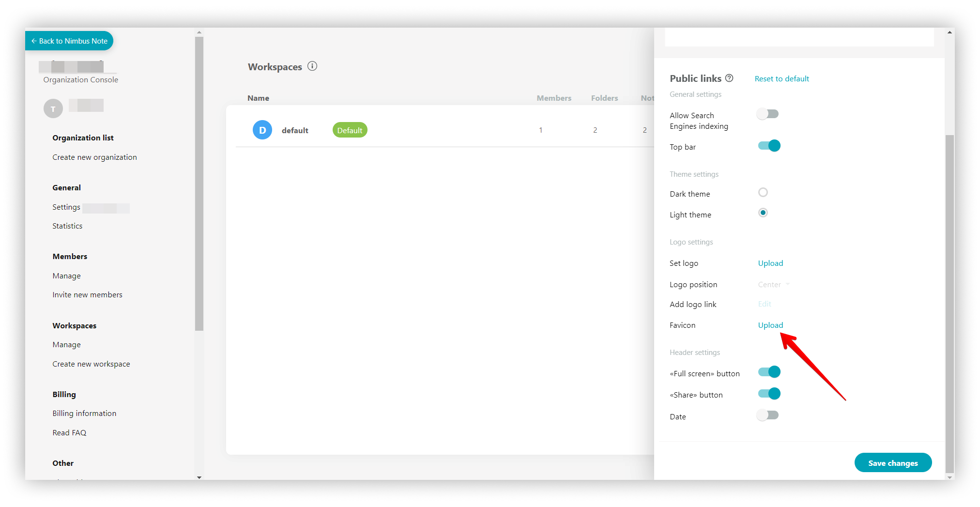Click Upload next to Set logo

770,263
